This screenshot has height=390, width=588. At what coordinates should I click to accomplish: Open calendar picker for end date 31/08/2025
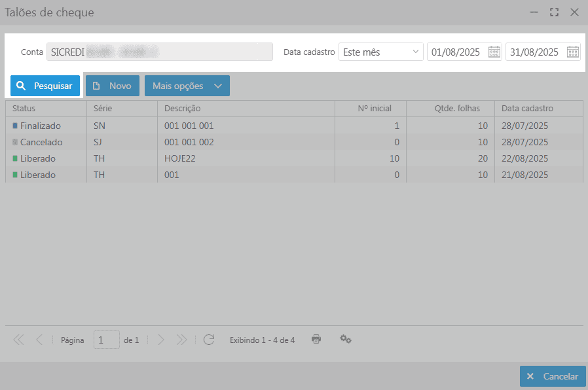573,52
